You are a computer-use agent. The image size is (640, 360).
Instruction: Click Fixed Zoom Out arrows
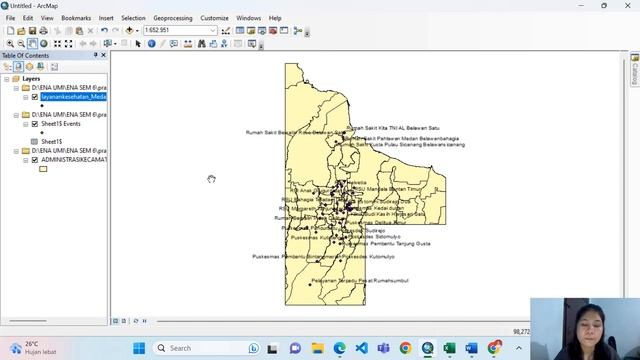click(69, 44)
